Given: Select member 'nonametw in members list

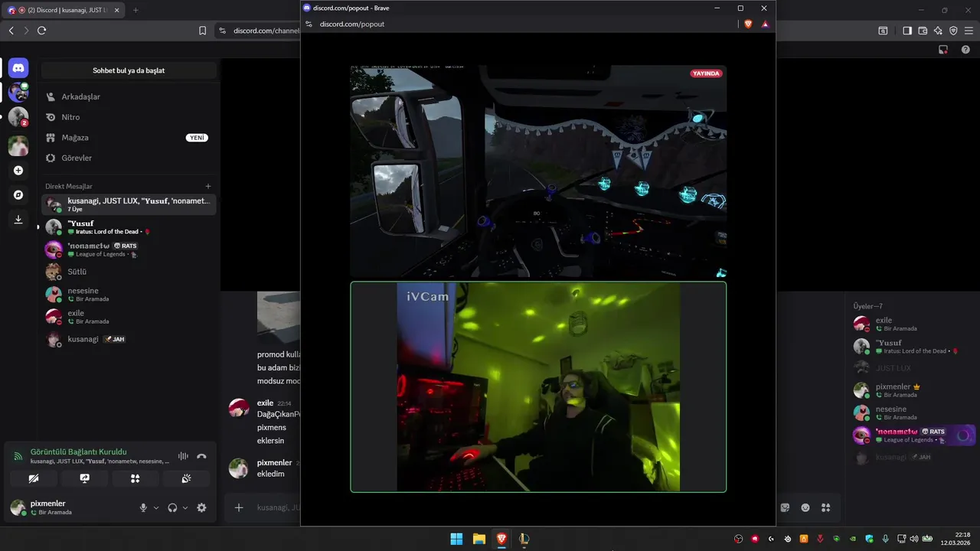Looking at the screenshot, I should (x=913, y=435).
